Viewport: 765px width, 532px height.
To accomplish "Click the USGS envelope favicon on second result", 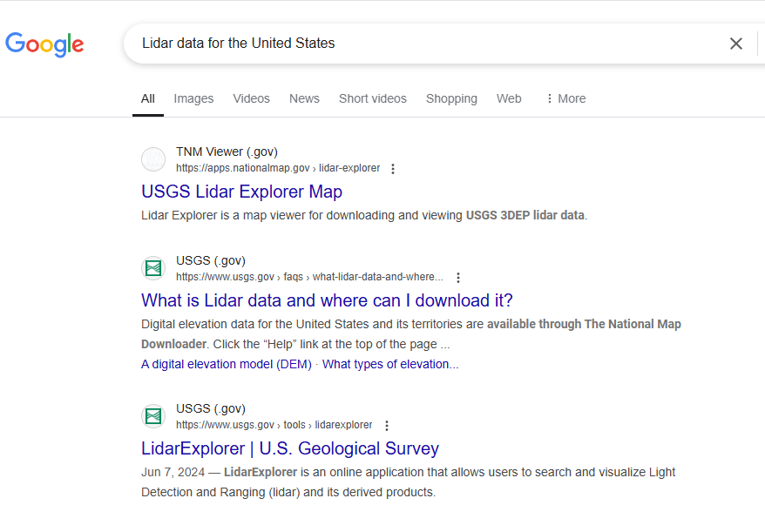I will coord(153,268).
